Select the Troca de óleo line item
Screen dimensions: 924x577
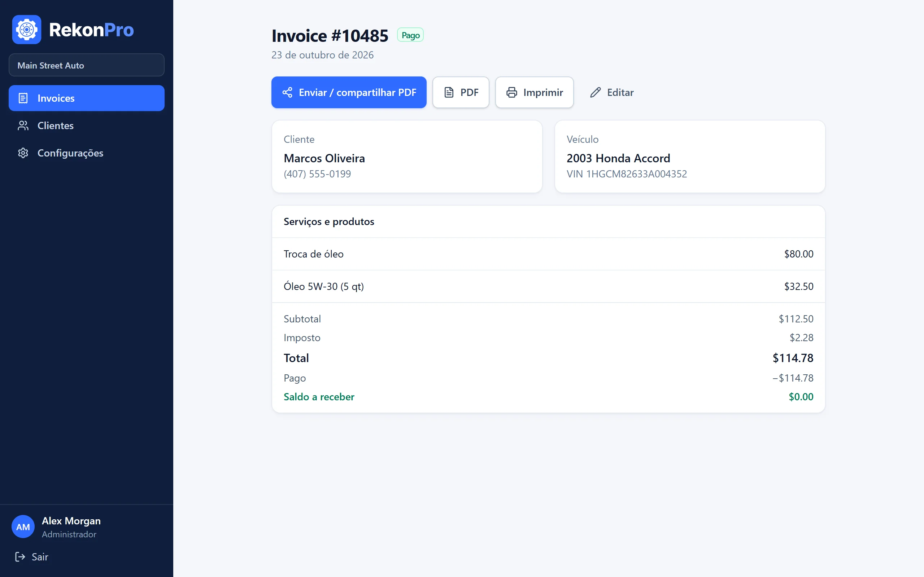548,254
